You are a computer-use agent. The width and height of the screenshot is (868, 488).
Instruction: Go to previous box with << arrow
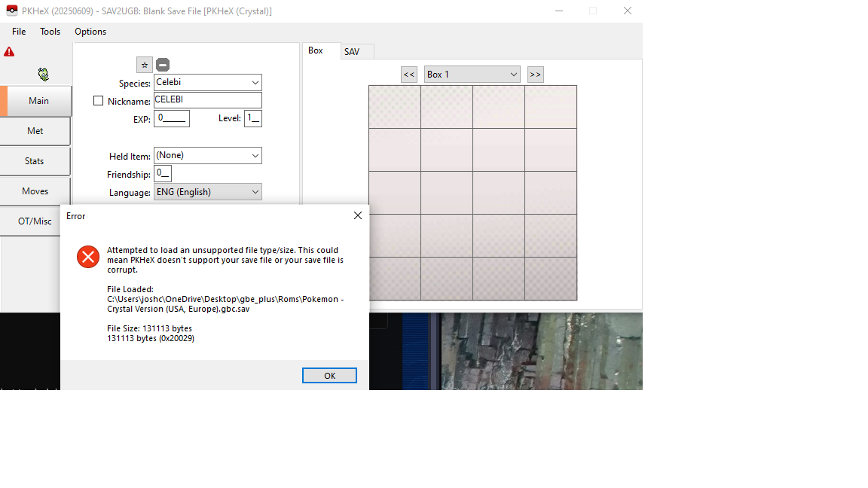pyautogui.click(x=409, y=75)
